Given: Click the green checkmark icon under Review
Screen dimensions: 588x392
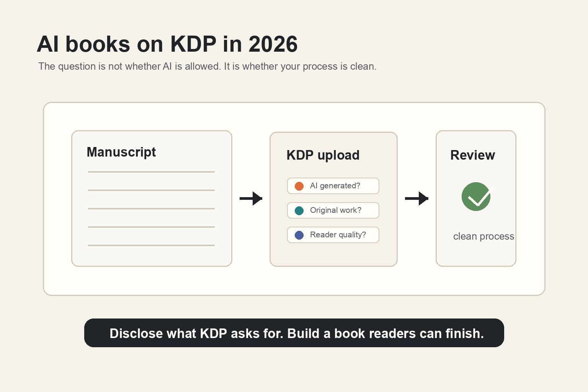Looking at the screenshot, I should point(476,196).
